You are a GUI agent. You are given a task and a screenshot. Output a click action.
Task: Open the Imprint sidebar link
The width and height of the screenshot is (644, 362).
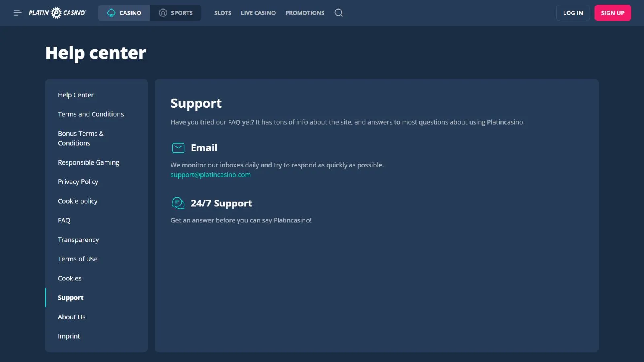(x=69, y=336)
